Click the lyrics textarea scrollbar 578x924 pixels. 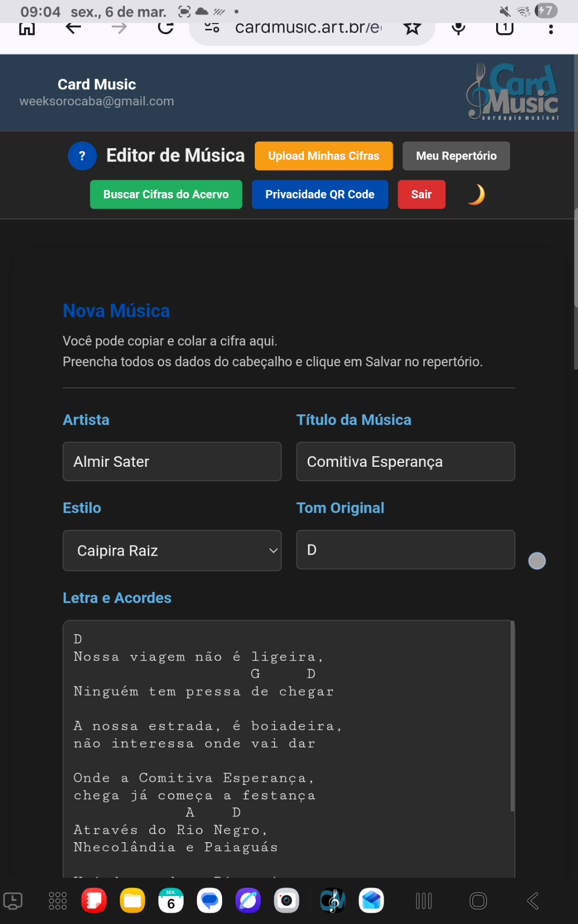(x=512, y=717)
